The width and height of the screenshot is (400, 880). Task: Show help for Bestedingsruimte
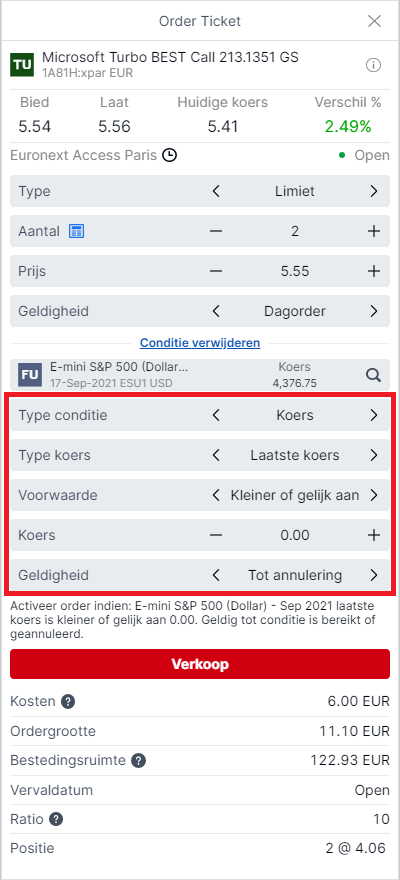pos(139,760)
